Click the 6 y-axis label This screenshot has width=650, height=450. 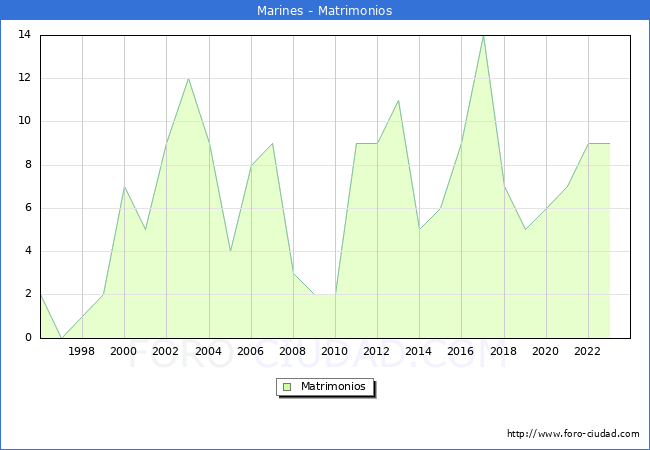pos(27,208)
